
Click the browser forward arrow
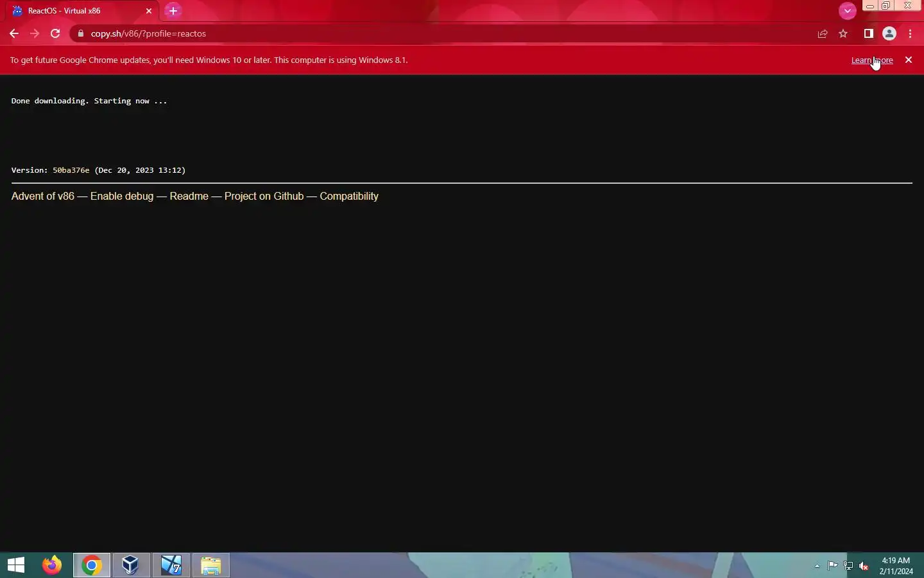(35, 33)
